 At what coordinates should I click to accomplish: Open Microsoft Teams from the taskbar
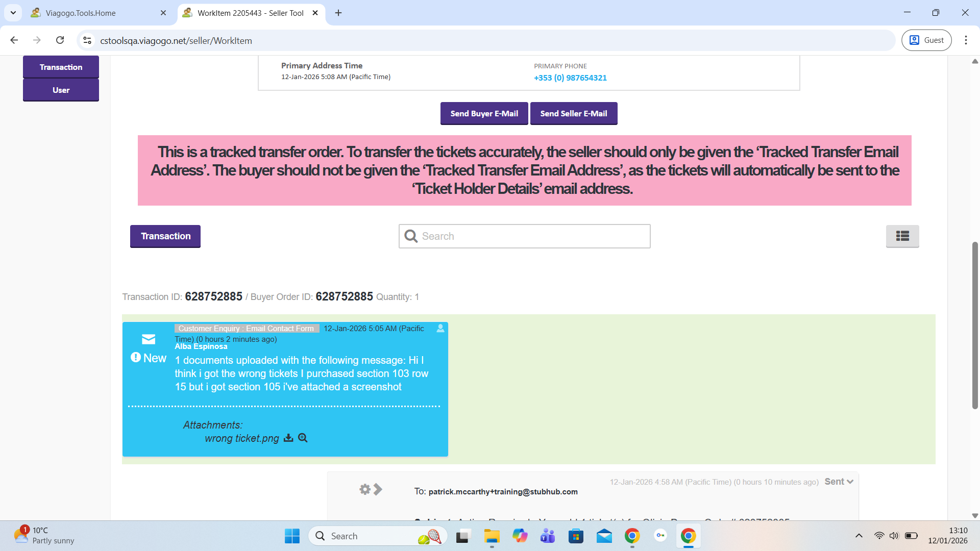point(548,536)
